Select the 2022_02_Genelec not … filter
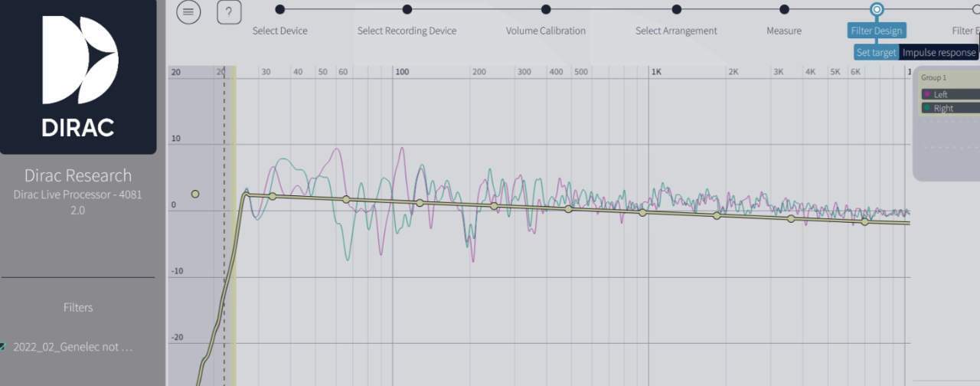The image size is (980, 386). (x=73, y=347)
